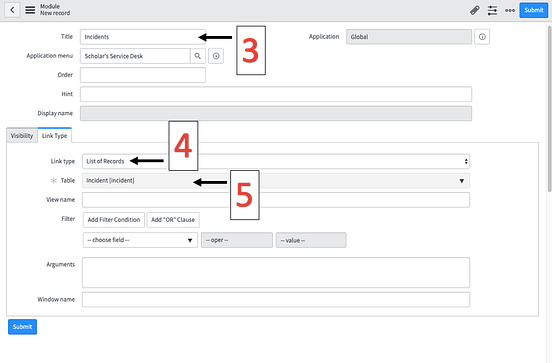Click the Filter label

coord(68,219)
